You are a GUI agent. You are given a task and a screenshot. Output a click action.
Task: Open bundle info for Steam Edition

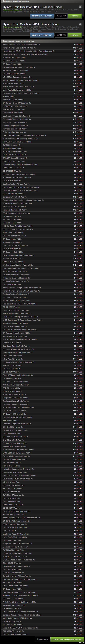(x=42, y=35)
